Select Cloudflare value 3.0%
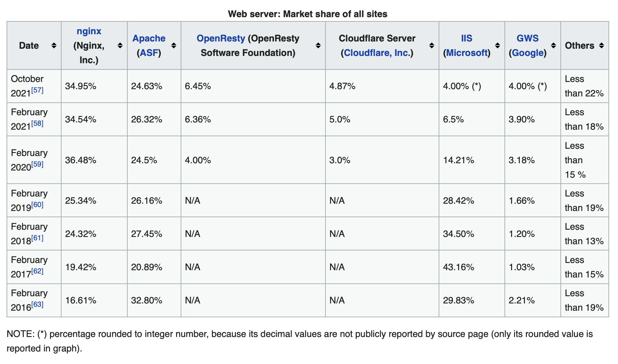The height and width of the screenshot is (364, 618). [x=340, y=160]
